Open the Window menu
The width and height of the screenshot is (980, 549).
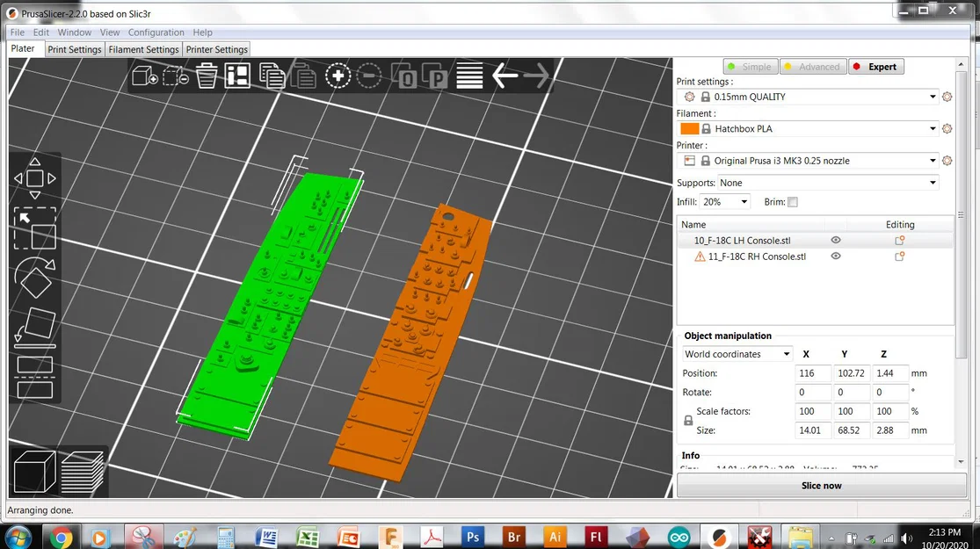coord(75,33)
